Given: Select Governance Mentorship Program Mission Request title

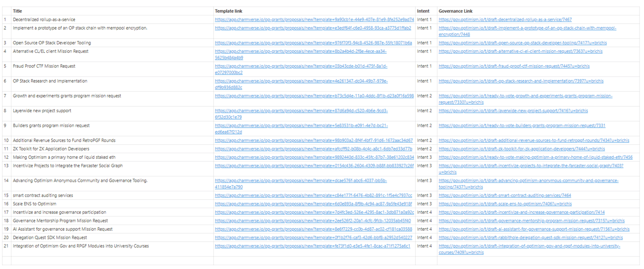Looking at the screenshot, I should [x=60, y=221].
